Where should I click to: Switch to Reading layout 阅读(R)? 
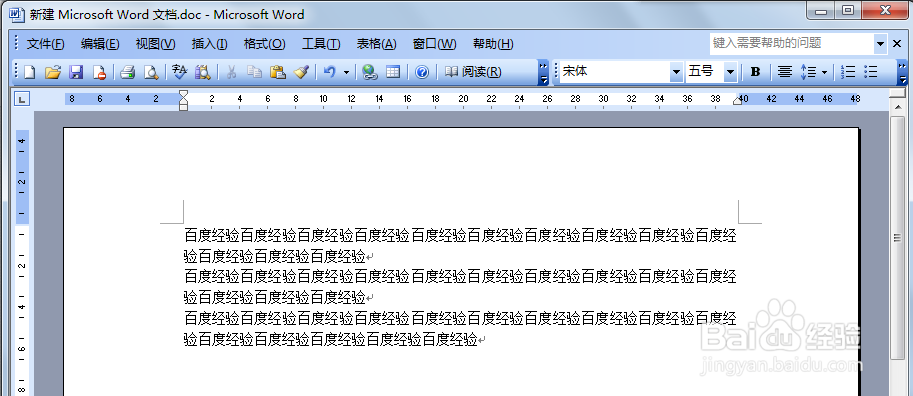(x=473, y=72)
